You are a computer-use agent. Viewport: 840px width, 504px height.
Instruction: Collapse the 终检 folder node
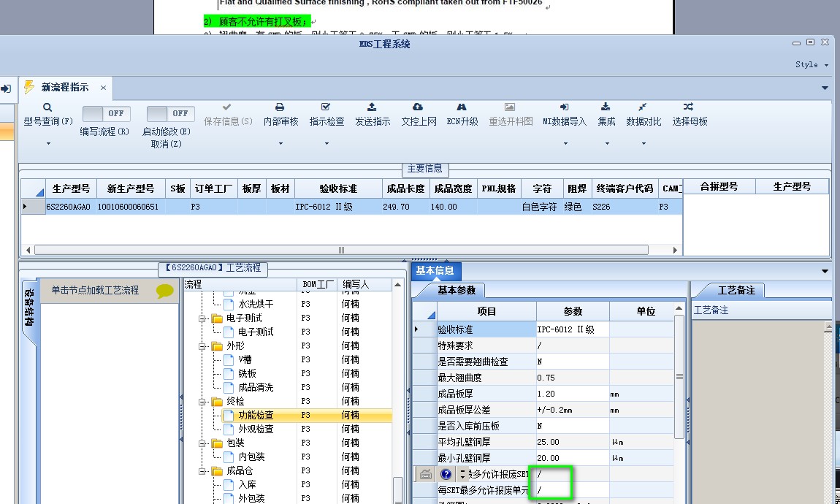(203, 401)
